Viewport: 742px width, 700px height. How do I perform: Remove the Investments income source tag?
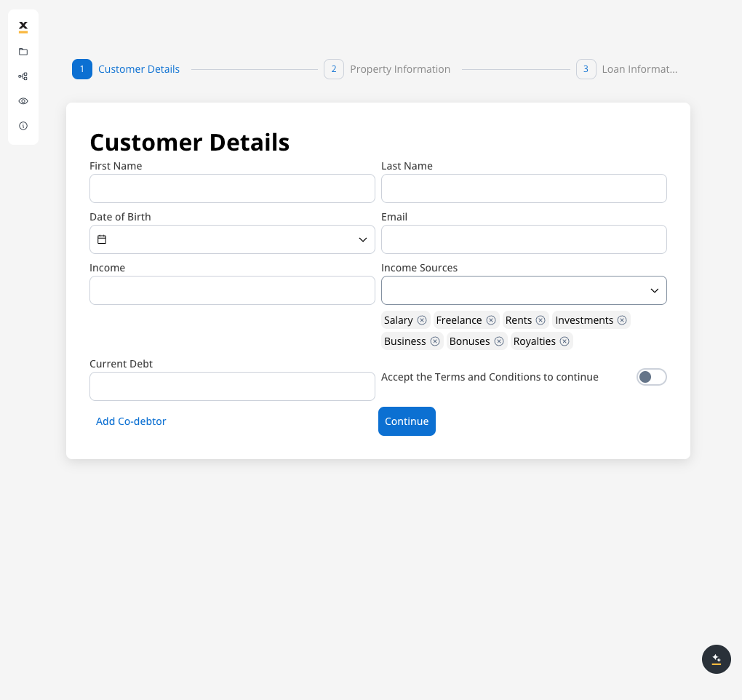(x=622, y=320)
